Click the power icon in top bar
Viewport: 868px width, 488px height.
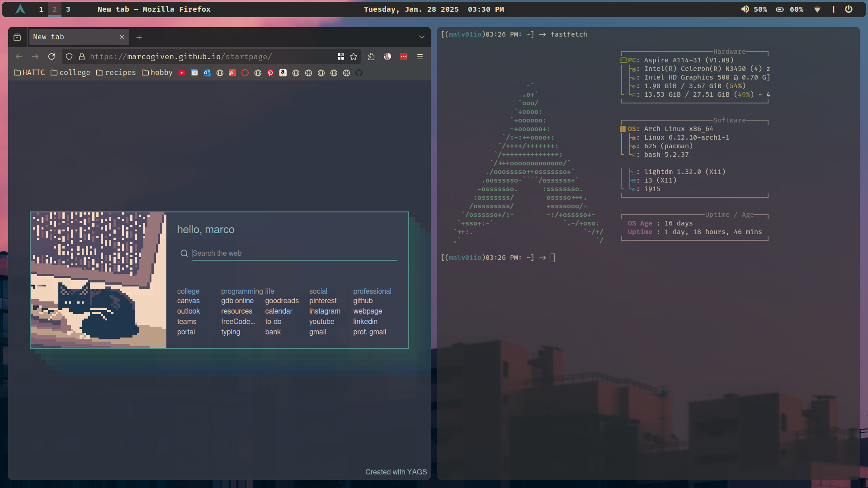(x=849, y=9)
